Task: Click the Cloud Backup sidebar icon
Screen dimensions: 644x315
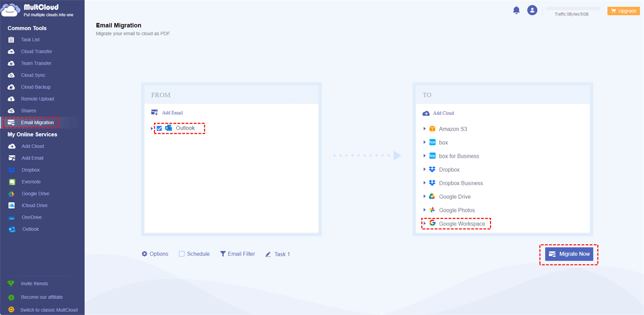Action: 11,87
